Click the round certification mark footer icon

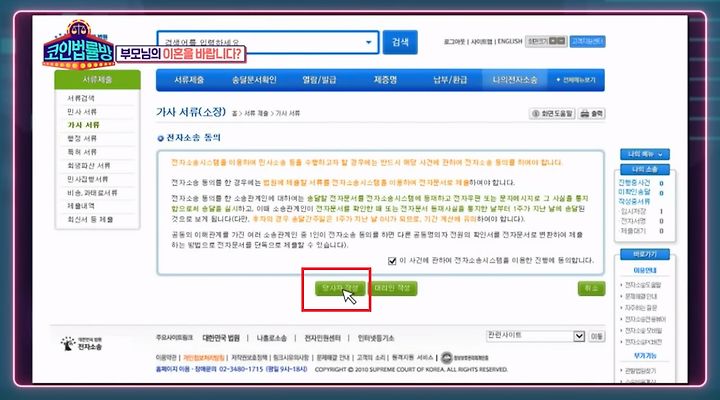[446, 358]
